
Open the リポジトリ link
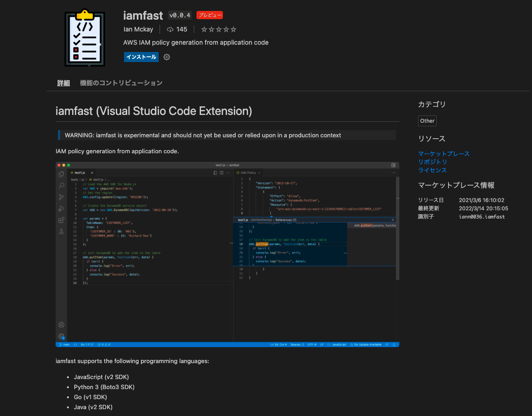pyautogui.click(x=432, y=162)
